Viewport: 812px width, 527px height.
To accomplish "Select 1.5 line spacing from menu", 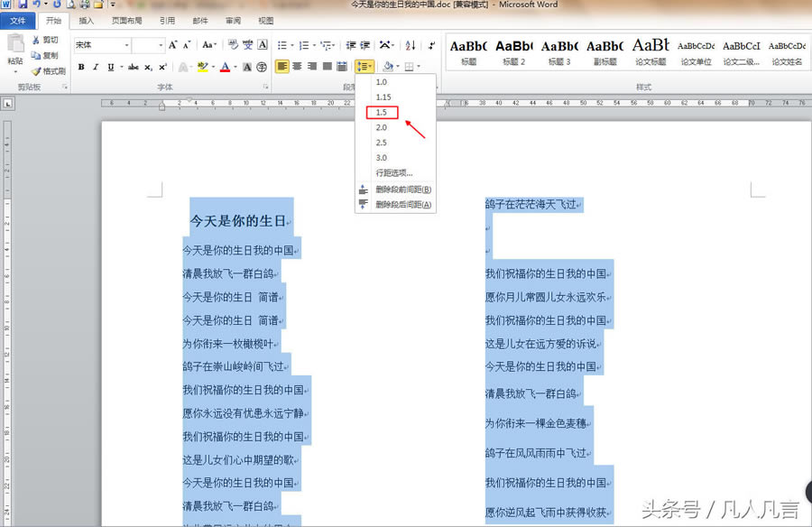I will pyautogui.click(x=383, y=112).
